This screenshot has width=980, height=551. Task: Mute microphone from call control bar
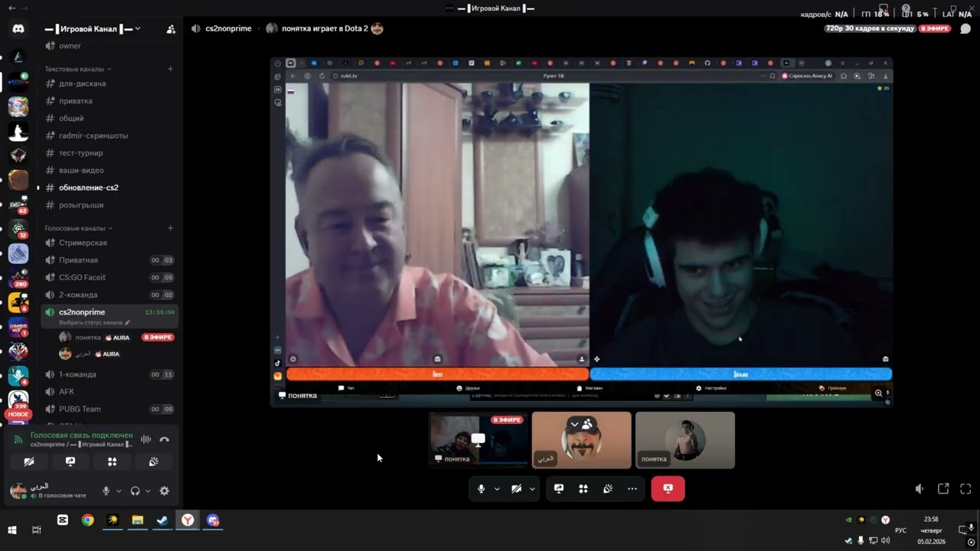click(481, 489)
